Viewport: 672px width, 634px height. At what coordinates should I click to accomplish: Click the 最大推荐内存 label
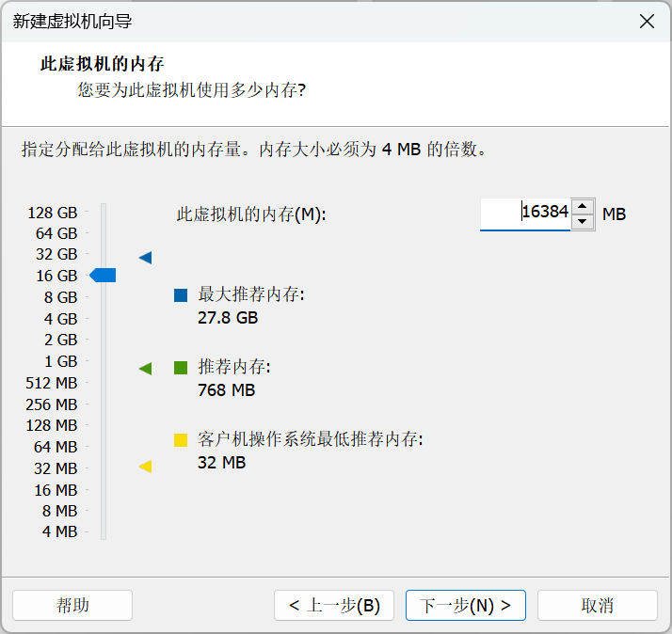[x=250, y=294]
